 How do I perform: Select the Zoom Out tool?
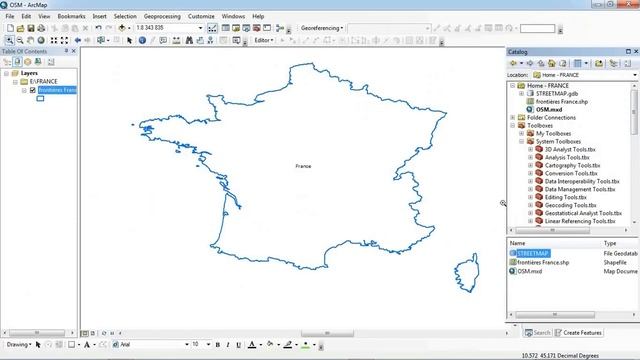click(20, 40)
